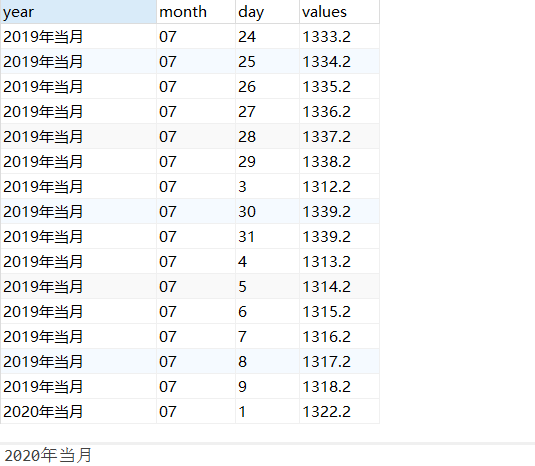
Task: Click day cell 27
Action: tap(268, 112)
